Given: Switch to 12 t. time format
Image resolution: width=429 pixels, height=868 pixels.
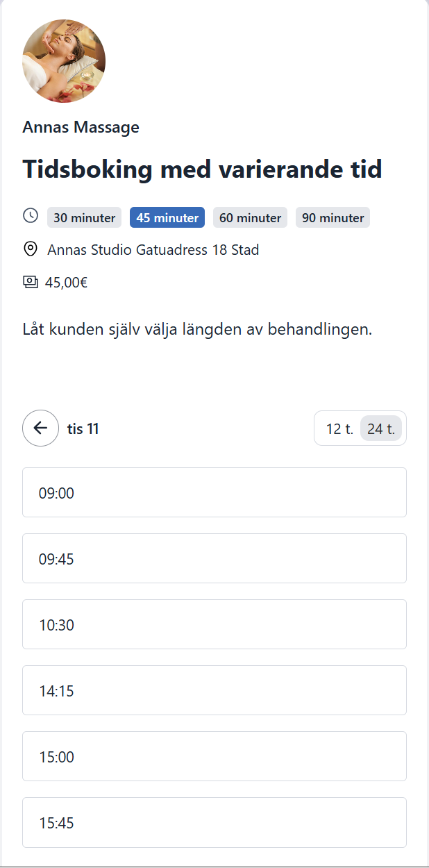Looking at the screenshot, I should click(339, 428).
